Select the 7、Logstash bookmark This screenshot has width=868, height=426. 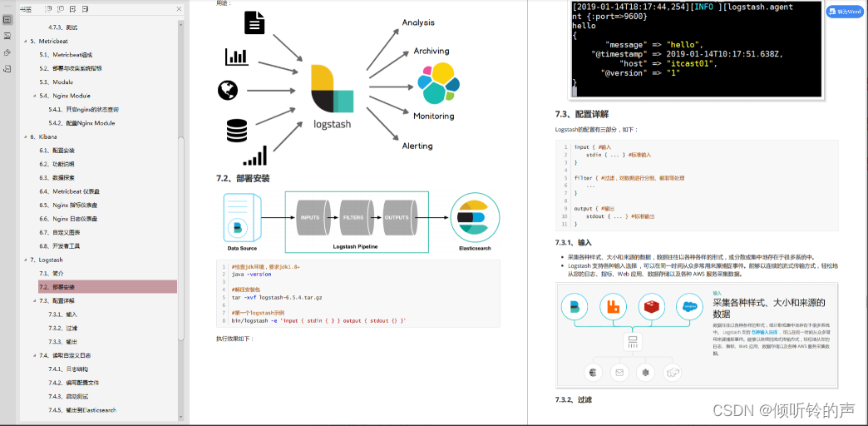[x=46, y=260]
